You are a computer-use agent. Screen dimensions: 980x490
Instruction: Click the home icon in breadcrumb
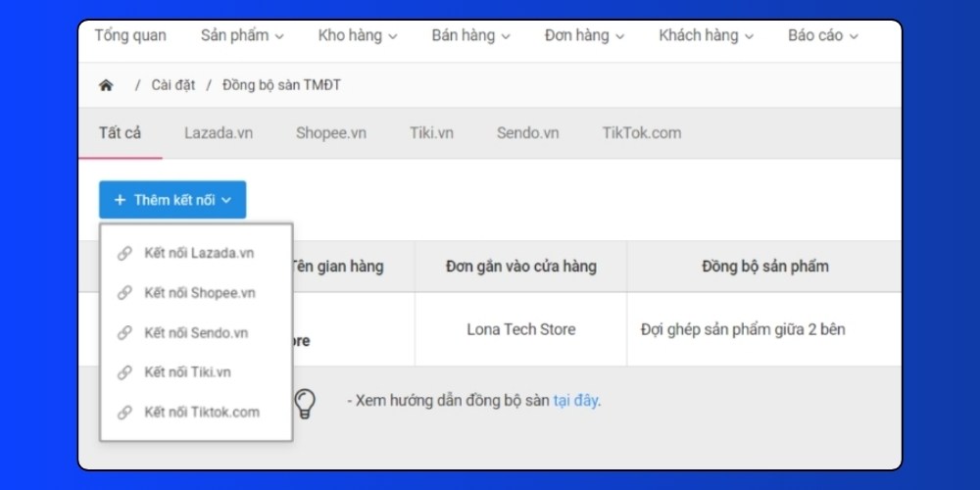pyautogui.click(x=106, y=85)
